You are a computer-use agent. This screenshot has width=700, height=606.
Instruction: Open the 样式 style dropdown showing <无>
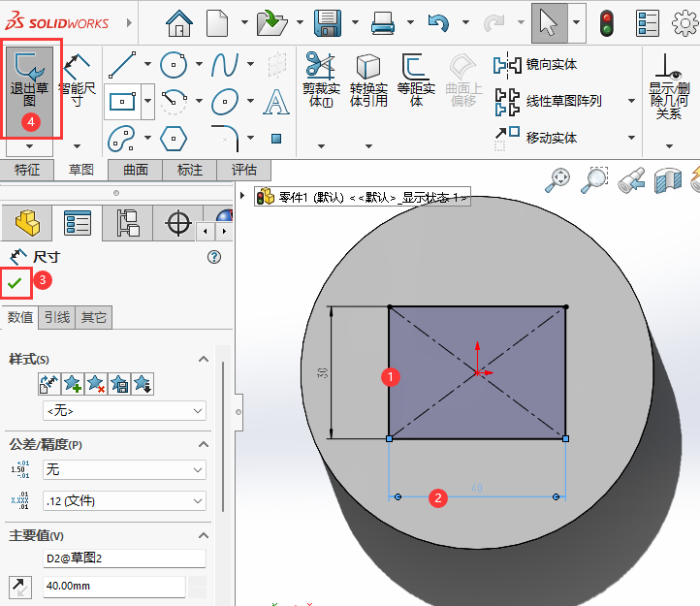tap(124, 411)
